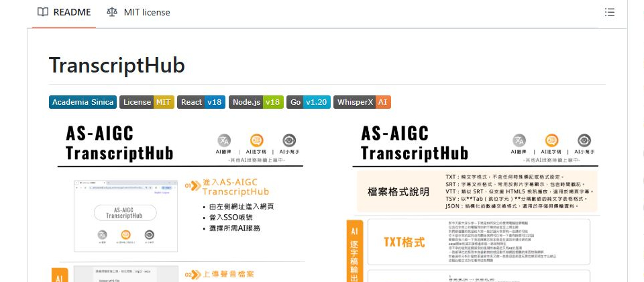Click the JSON format description line
The height and width of the screenshot is (282, 644).
(x=512, y=206)
